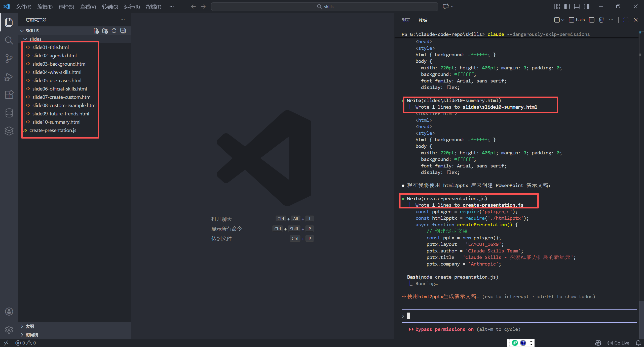
Task: Go back in navigation history
Action: (193, 7)
